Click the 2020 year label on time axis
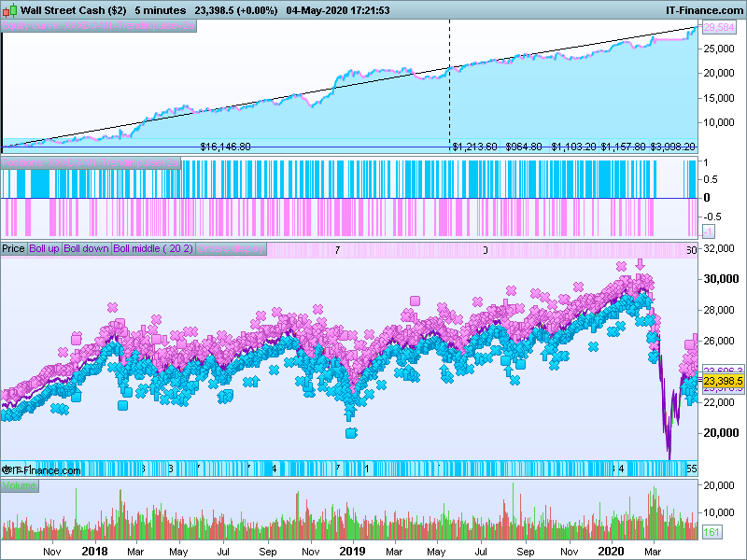 (x=611, y=552)
